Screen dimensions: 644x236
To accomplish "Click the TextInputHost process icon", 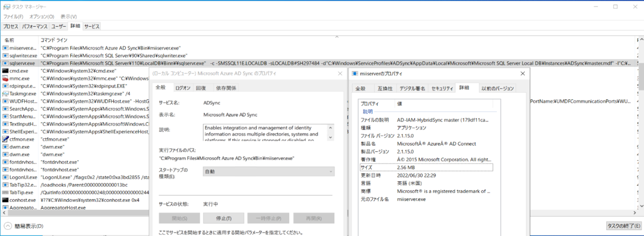I will 5,123.
